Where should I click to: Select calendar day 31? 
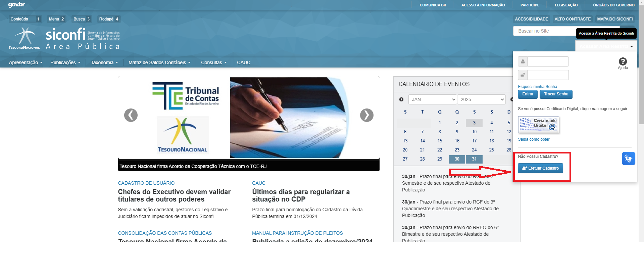coord(474,159)
